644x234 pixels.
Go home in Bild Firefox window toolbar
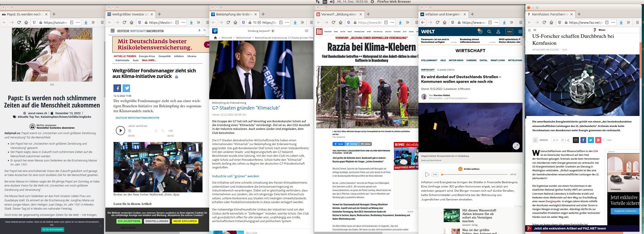[341, 23]
